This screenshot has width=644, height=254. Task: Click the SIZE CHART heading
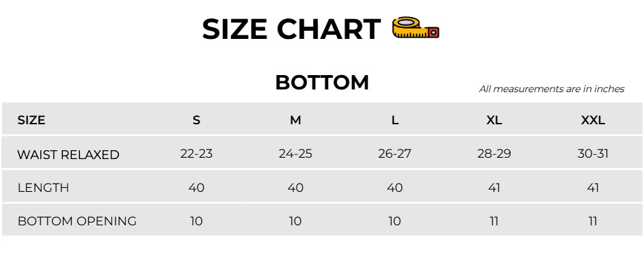[x=291, y=29]
